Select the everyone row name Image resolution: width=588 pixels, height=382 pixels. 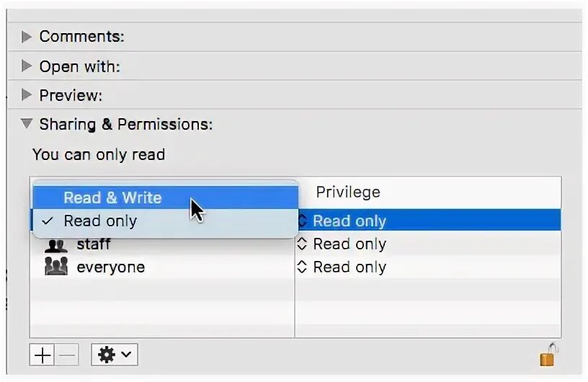111,267
